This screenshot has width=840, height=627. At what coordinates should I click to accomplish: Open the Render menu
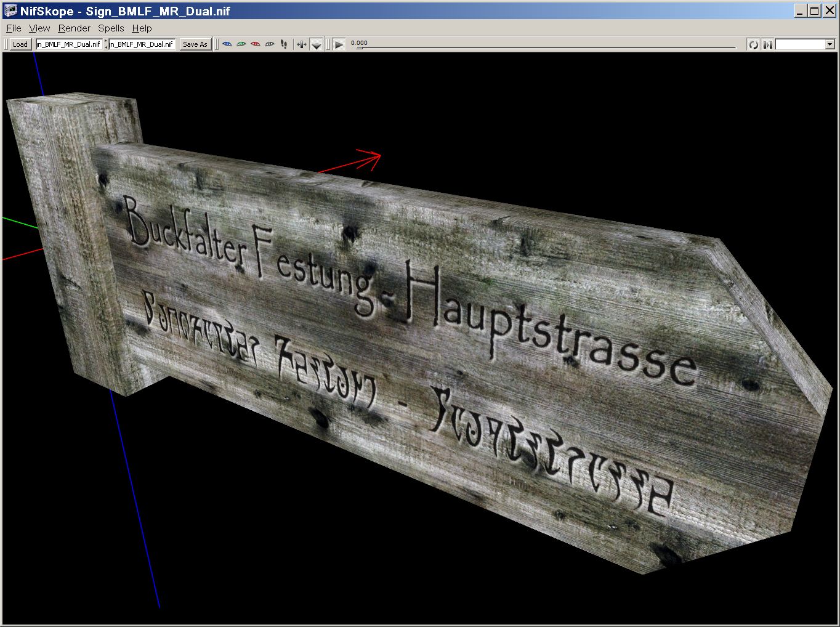click(74, 28)
